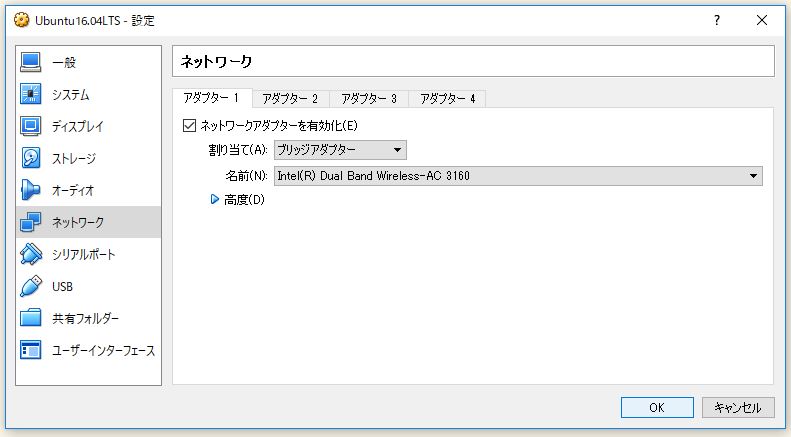Switch to the アダプター 1 tab
Image resolution: width=791 pixels, height=437 pixels.
point(212,98)
